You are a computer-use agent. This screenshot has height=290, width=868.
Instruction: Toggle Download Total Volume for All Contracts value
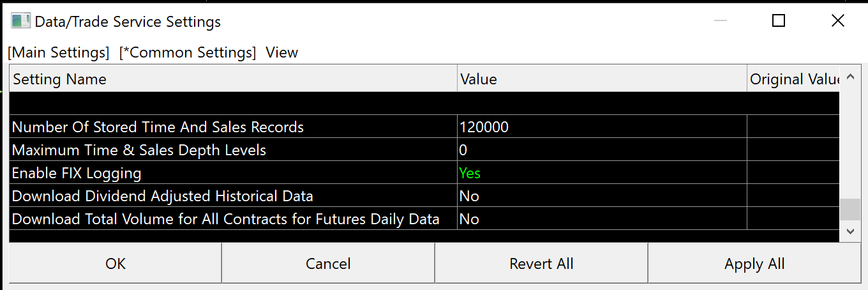click(x=469, y=219)
